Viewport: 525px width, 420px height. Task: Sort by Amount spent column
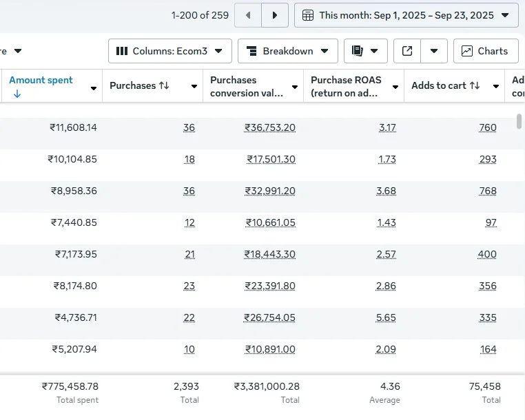coord(41,80)
